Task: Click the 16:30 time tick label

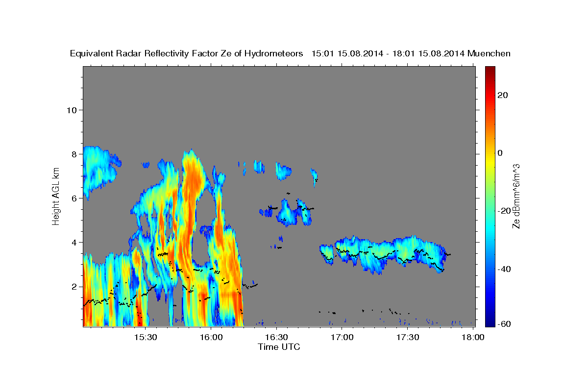Action: click(276, 337)
